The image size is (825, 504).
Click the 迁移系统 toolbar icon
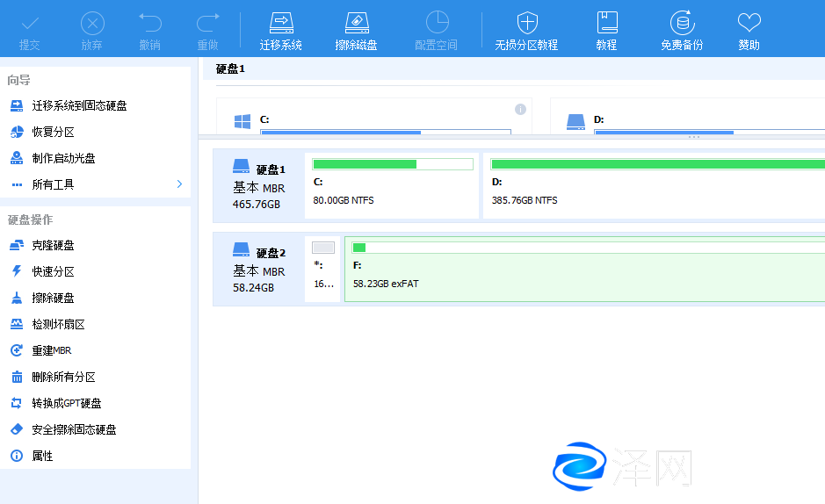pyautogui.click(x=280, y=23)
